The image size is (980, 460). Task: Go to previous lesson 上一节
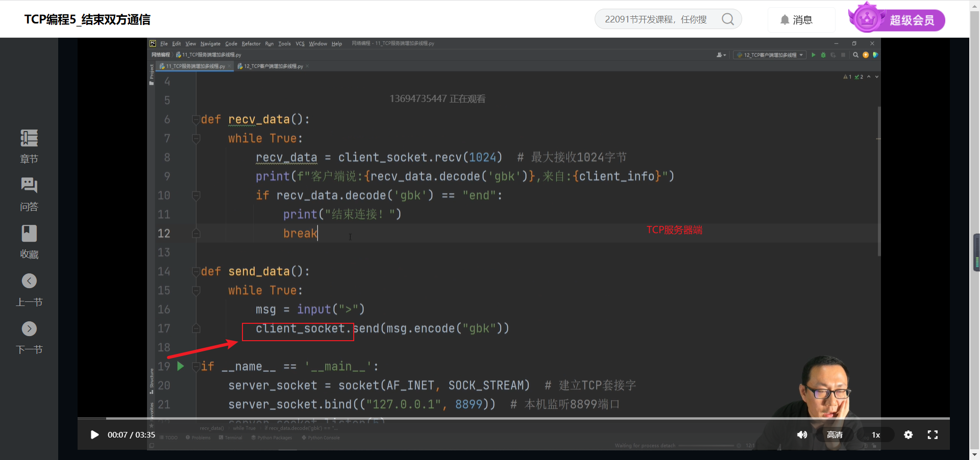[29, 290]
